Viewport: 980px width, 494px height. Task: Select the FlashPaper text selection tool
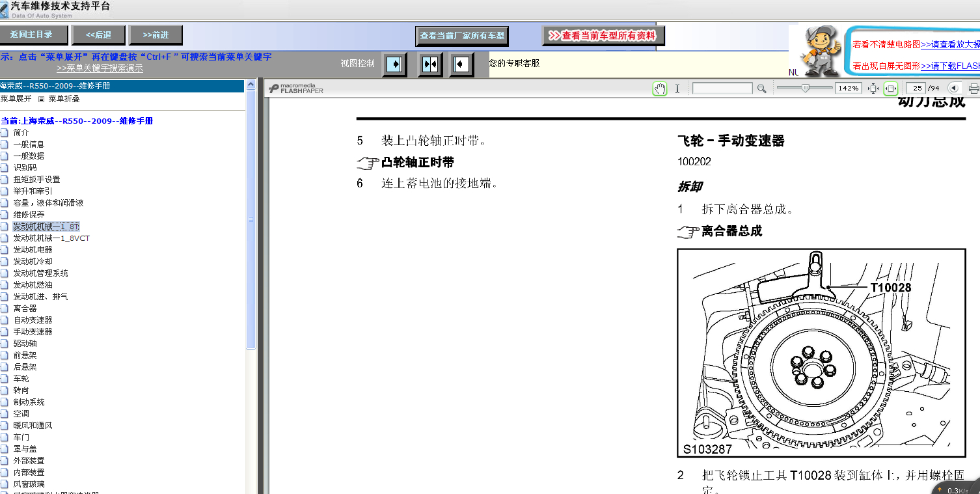(677, 89)
